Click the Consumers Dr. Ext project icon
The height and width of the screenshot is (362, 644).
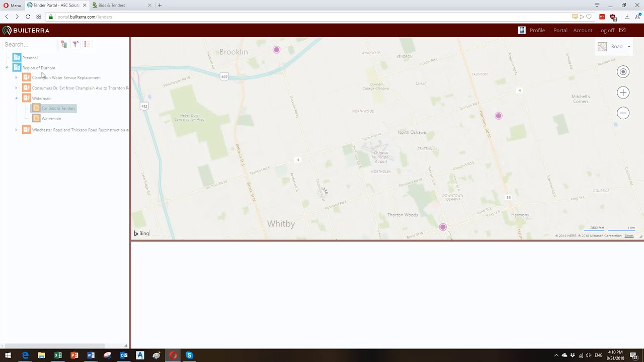click(27, 88)
